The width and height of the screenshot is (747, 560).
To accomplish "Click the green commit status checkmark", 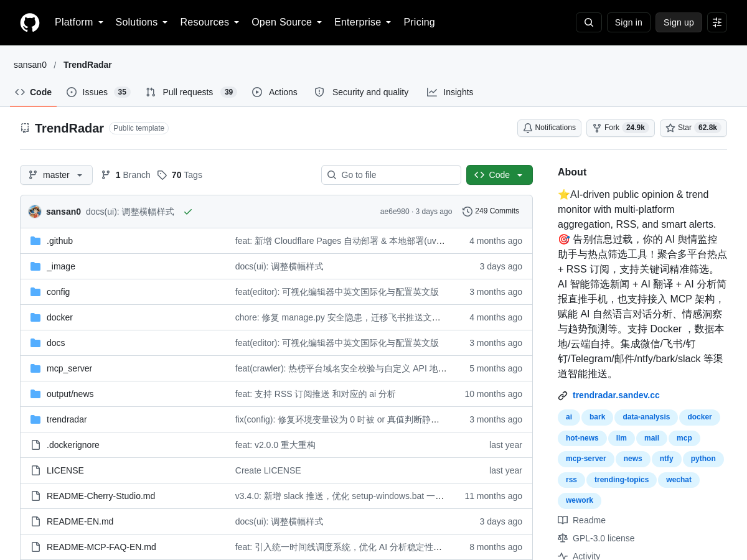I will tap(188, 212).
